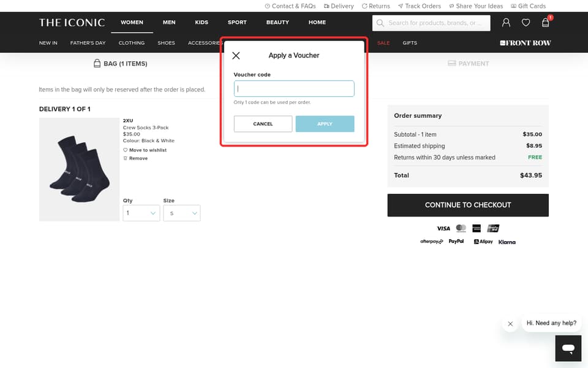The image size is (588, 368).
Task: Select the SPORT tab
Action: [237, 22]
